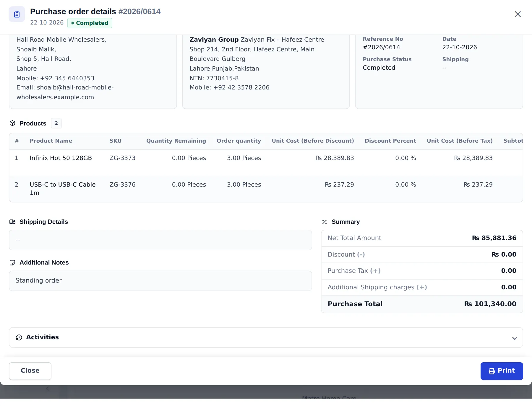Click the Discount Percent column header
This screenshot has width=532, height=411.
(390, 141)
